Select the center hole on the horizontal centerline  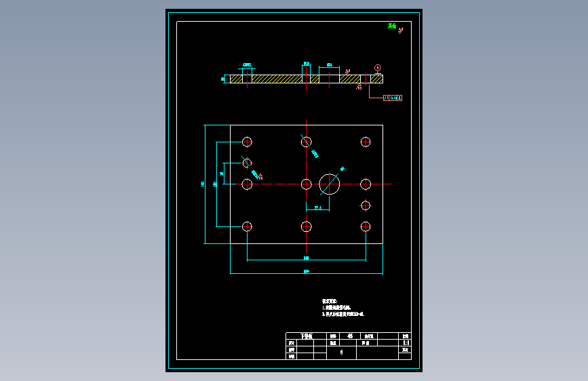307,184
